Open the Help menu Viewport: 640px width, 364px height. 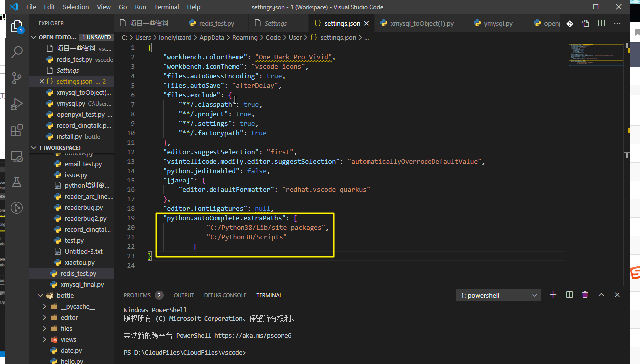pos(193,7)
